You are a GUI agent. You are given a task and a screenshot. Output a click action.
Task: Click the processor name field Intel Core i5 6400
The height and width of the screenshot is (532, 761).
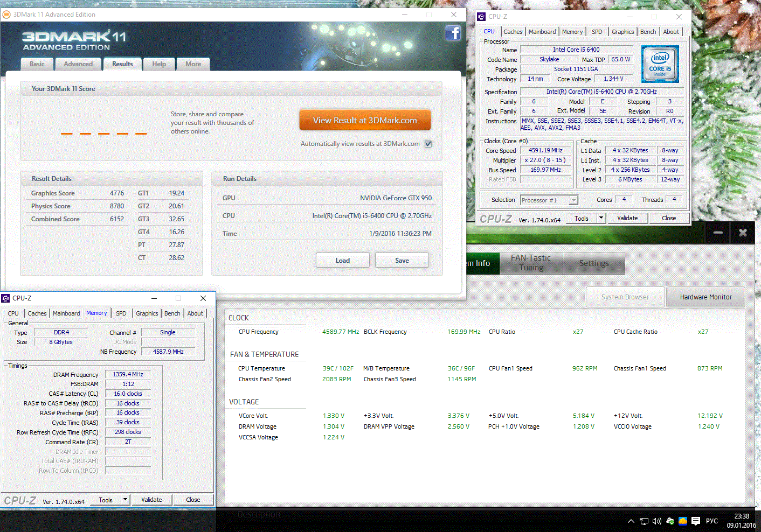click(576, 50)
